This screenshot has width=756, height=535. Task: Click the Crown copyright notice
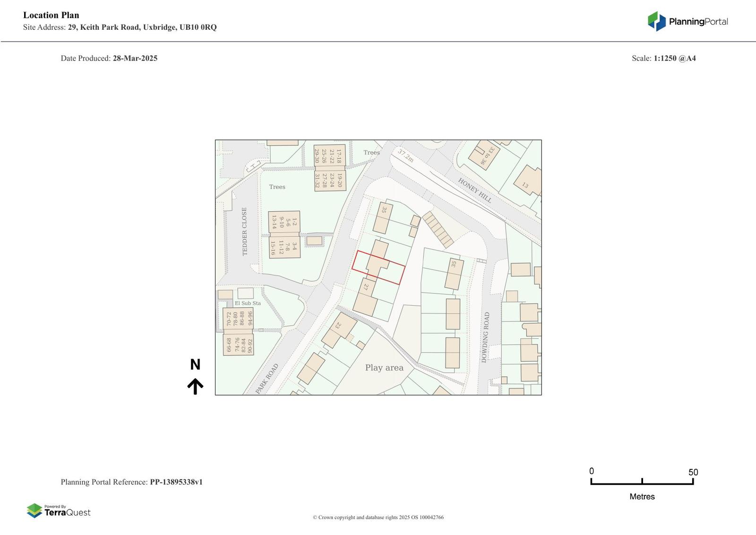point(378,517)
